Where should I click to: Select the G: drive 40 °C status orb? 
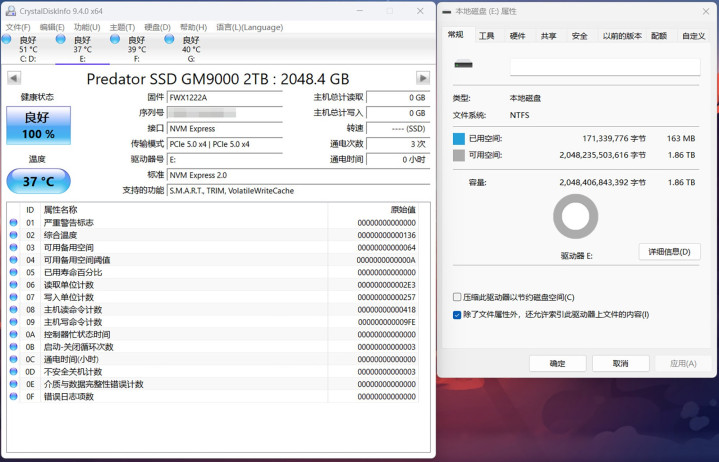coord(170,41)
